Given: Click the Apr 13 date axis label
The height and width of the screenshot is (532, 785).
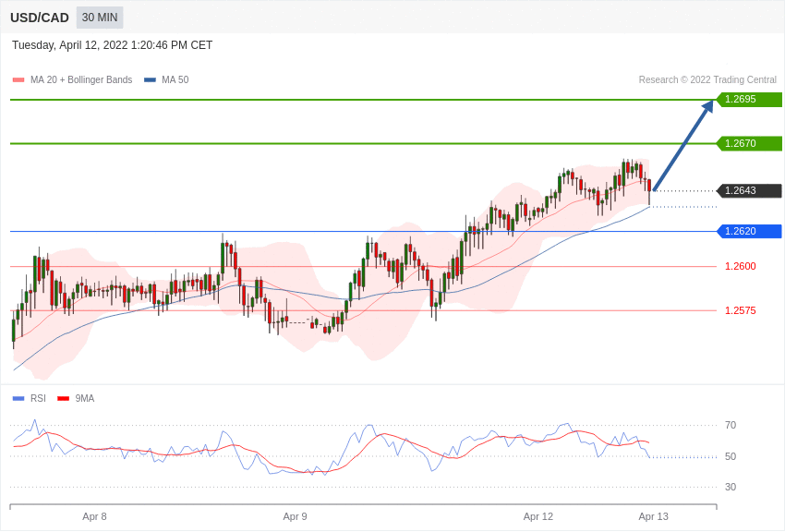Looking at the screenshot, I should [x=653, y=516].
